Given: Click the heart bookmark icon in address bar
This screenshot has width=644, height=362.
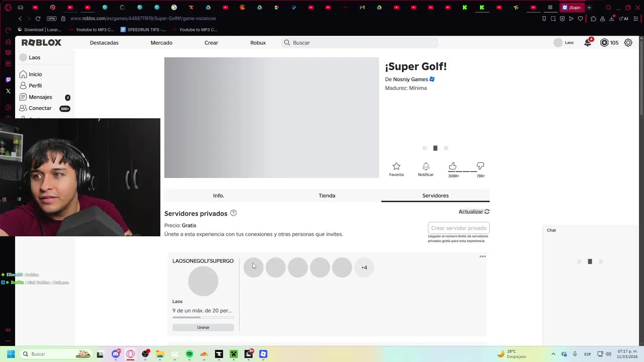Looking at the screenshot, I should click(580, 19).
